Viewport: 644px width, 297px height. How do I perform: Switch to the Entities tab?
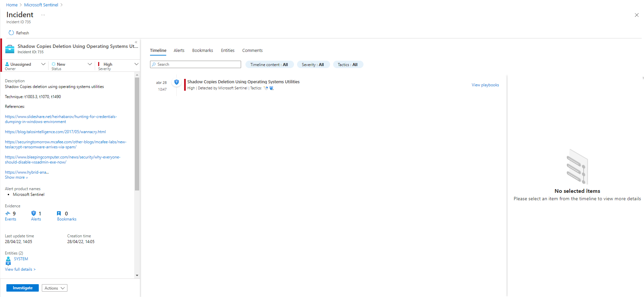228,51
